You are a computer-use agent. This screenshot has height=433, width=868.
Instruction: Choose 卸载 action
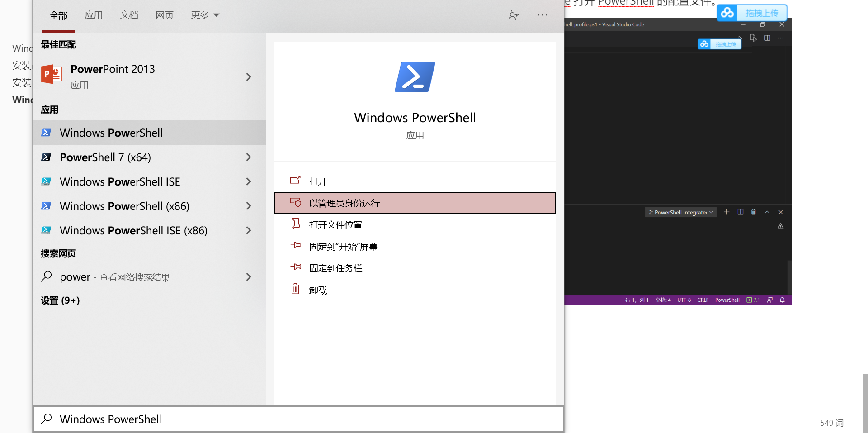[415, 290]
